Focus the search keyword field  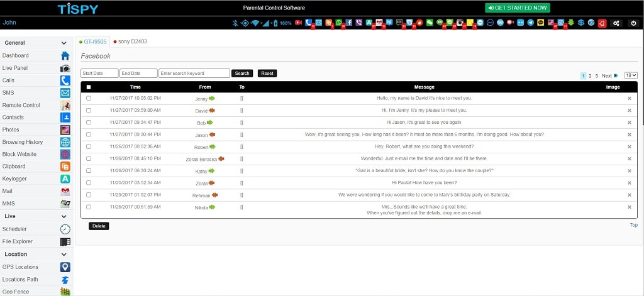(x=194, y=73)
